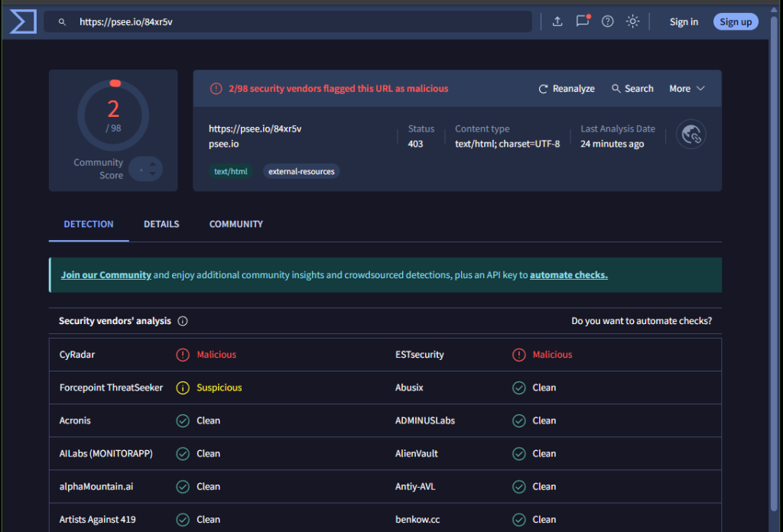Screen dimensions: 783x532
Task: Open the COMMUNITY tab
Action: tap(236, 224)
